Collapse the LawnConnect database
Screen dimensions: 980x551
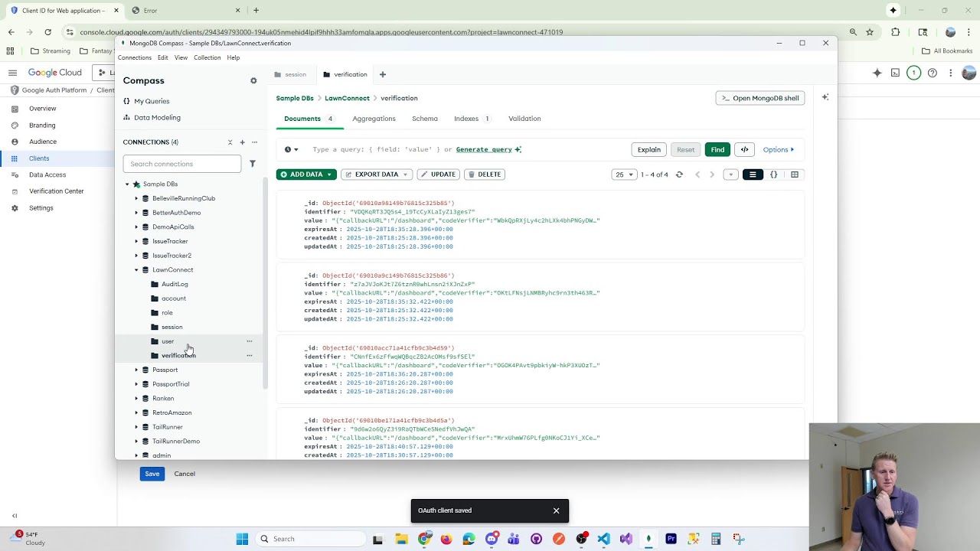point(136,270)
